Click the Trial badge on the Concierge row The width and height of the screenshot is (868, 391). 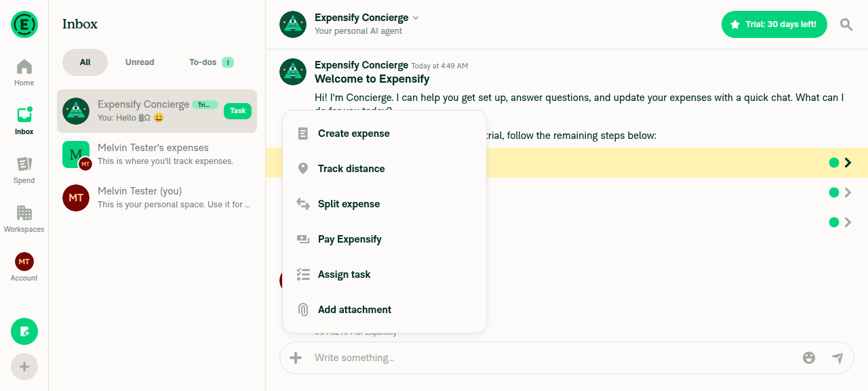pos(205,105)
